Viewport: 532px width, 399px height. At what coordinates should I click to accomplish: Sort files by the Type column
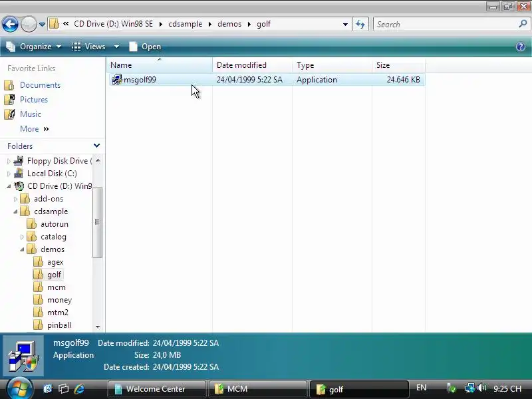pos(332,65)
